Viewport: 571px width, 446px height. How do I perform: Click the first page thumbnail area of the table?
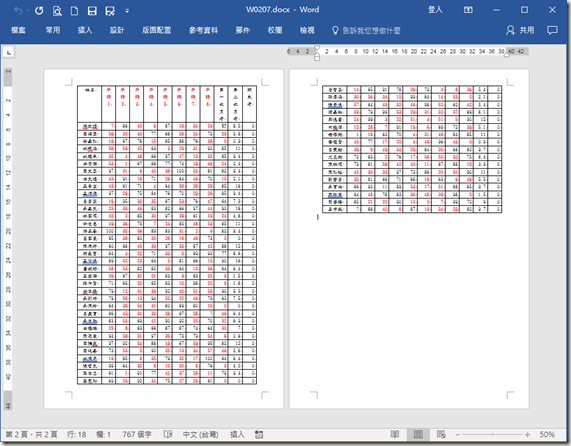pyautogui.click(x=167, y=235)
